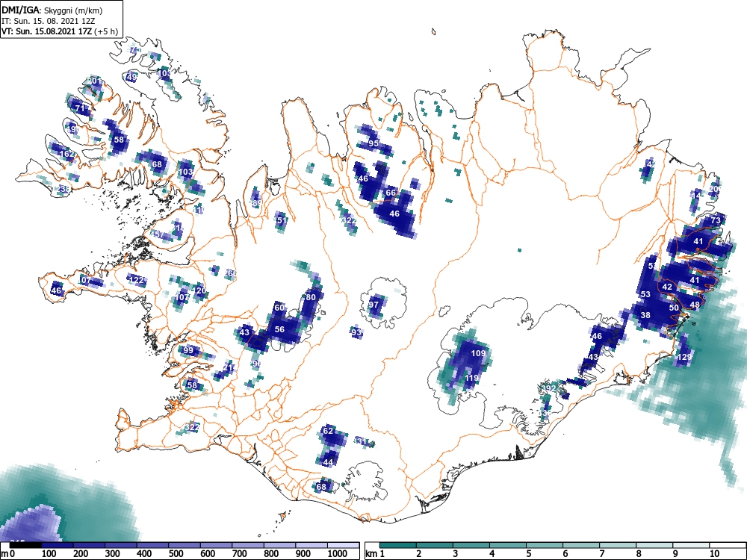Select the dark teal legend segment between km 1 and 2

pyautogui.click(x=398, y=545)
